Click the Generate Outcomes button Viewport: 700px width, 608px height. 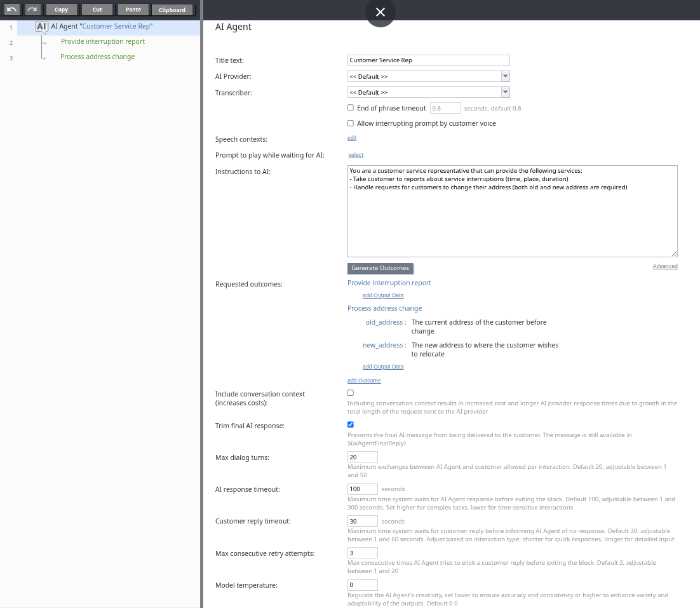pos(380,268)
